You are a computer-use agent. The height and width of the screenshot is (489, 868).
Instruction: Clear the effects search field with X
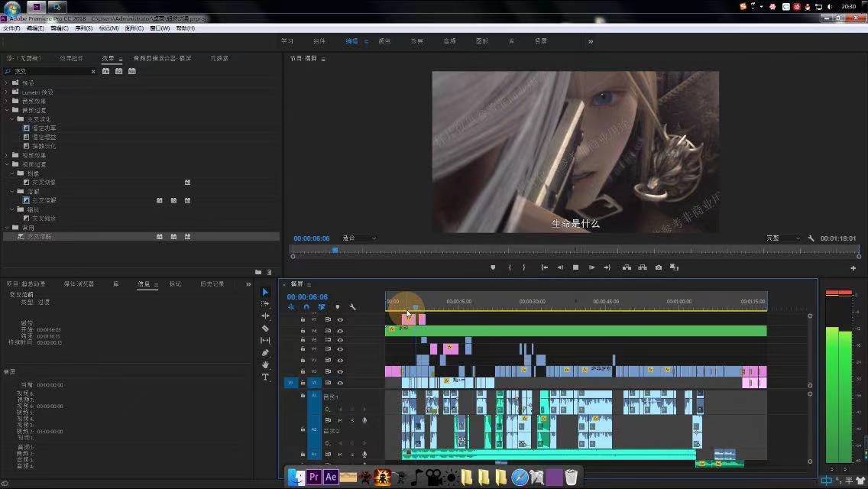[93, 71]
